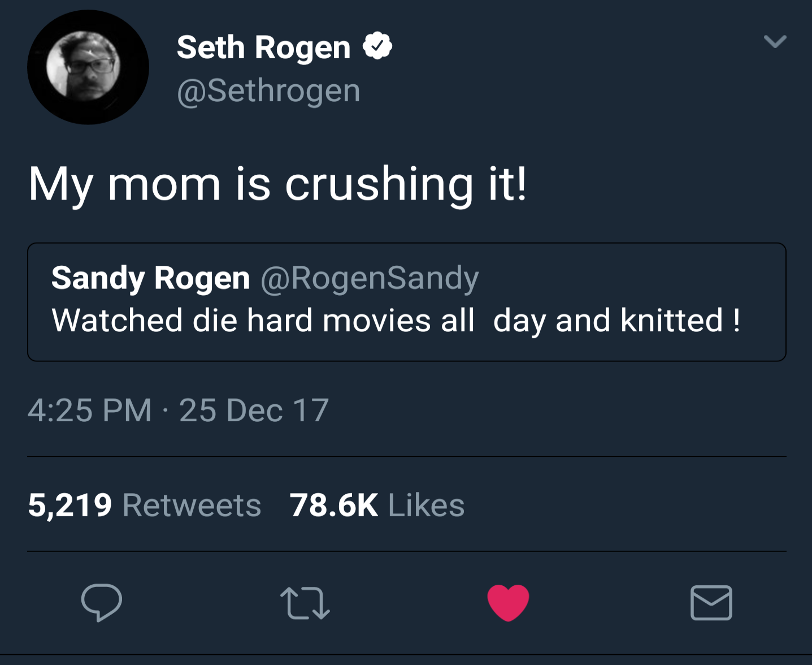Unlike the tweet via the heart icon
The height and width of the screenshot is (665, 812).
508,603
